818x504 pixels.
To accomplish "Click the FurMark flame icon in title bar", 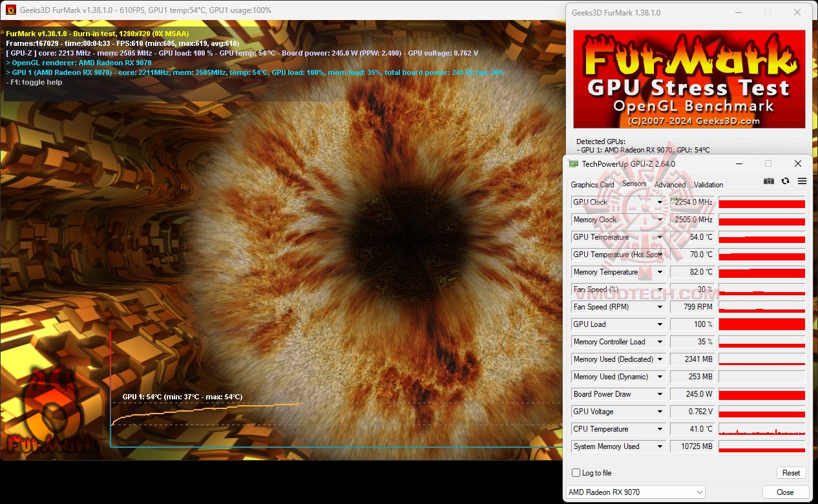I will pos(11,10).
